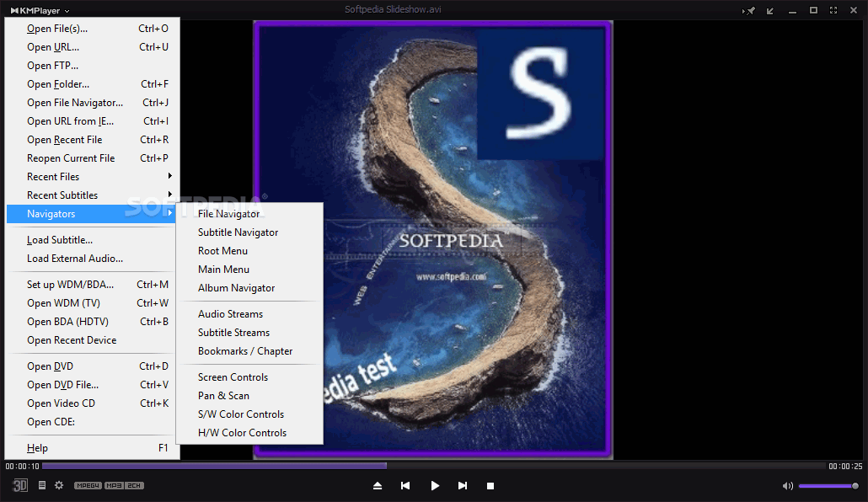This screenshot has width=868, height=502.
Task: Expand the Recent Files submenu
Action: [93, 177]
